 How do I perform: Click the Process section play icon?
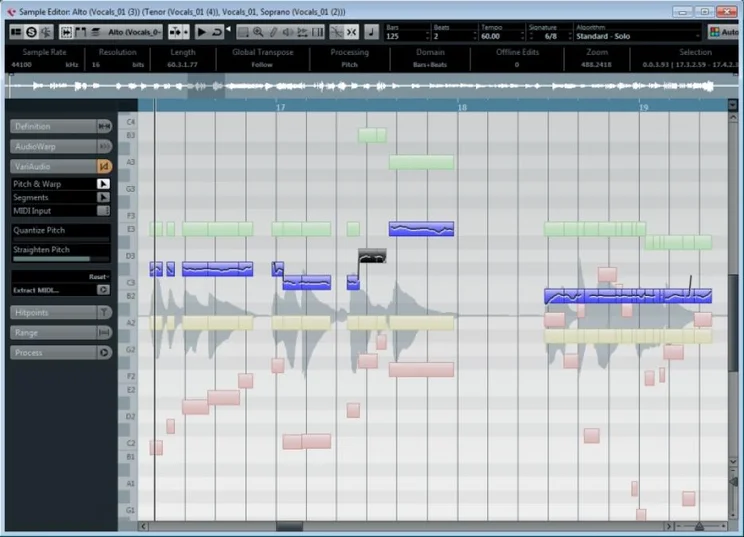pyautogui.click(x=104, y=352)
